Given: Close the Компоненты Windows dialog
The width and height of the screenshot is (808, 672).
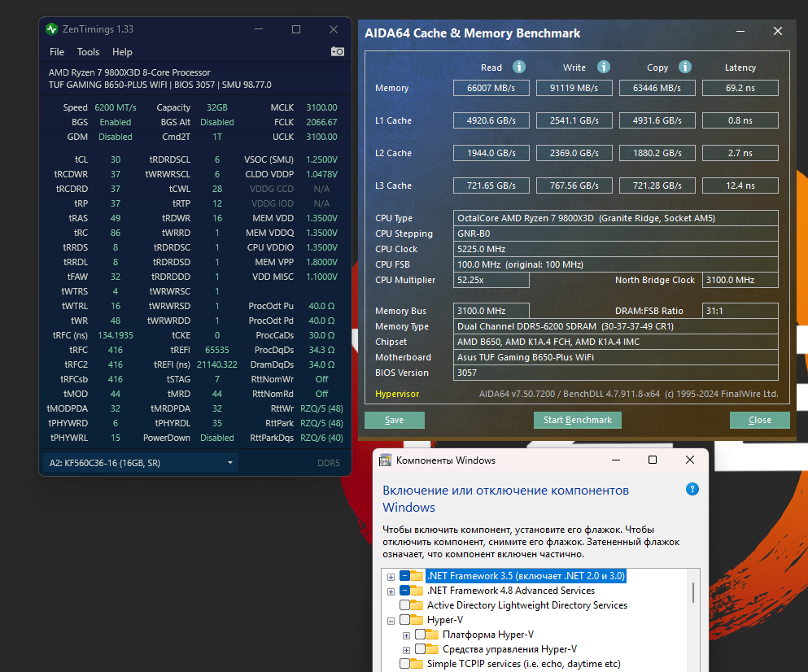Looking at the screenshot, I should (690, 460).
